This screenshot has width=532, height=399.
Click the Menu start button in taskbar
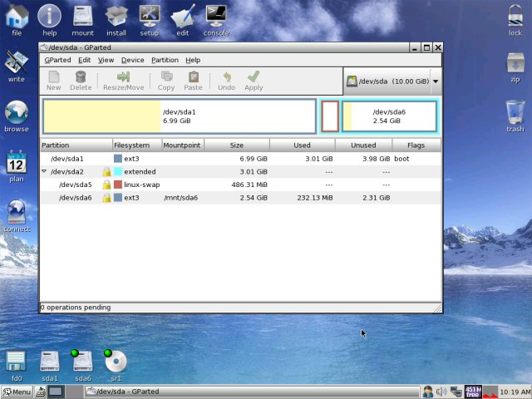coord(17,392)
